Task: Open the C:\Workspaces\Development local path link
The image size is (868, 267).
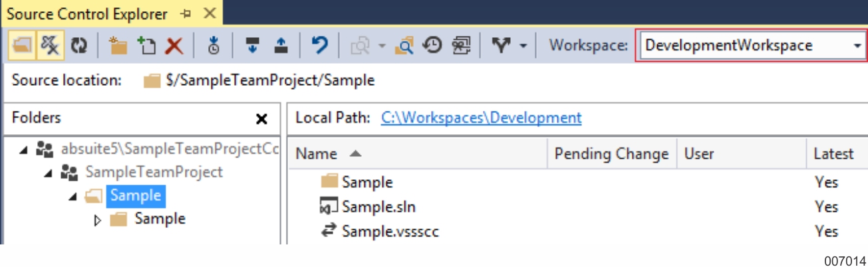Action: tap(482, 118)
